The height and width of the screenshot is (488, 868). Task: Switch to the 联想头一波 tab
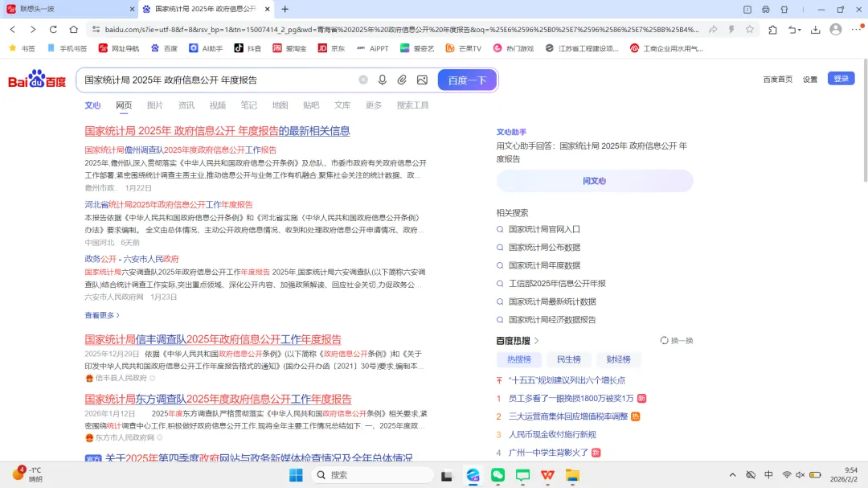pos(69,9)
